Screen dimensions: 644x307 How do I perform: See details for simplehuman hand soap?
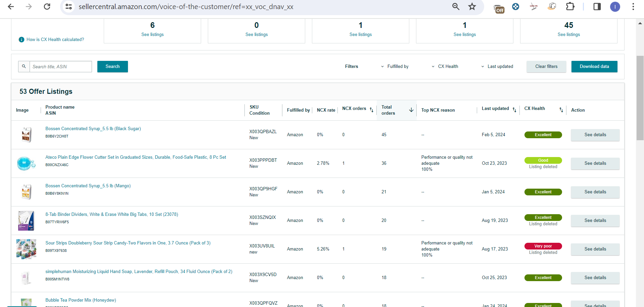595,278
